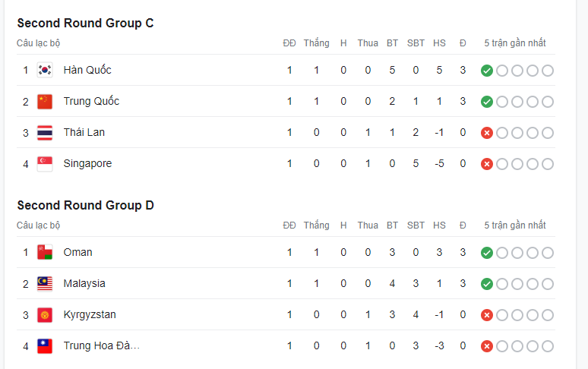Click Singapore's red loss result icon
Viewport: 588px width, 369px height.
[487, 164]
